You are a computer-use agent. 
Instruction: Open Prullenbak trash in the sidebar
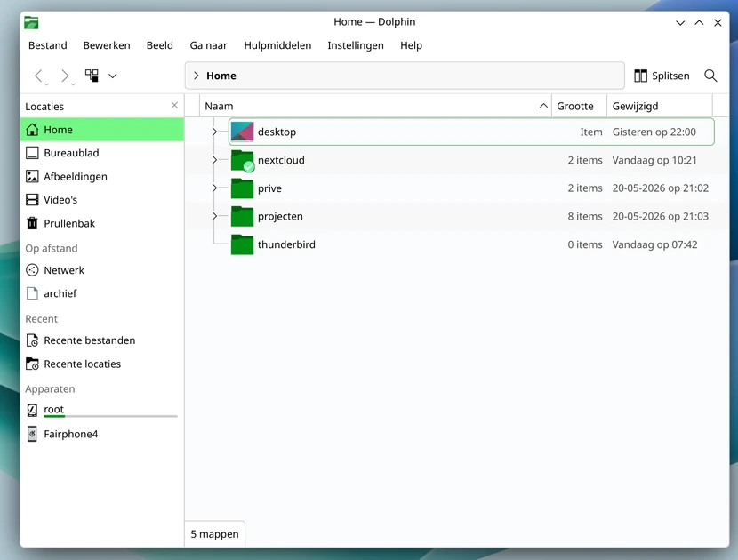point(102,223)
